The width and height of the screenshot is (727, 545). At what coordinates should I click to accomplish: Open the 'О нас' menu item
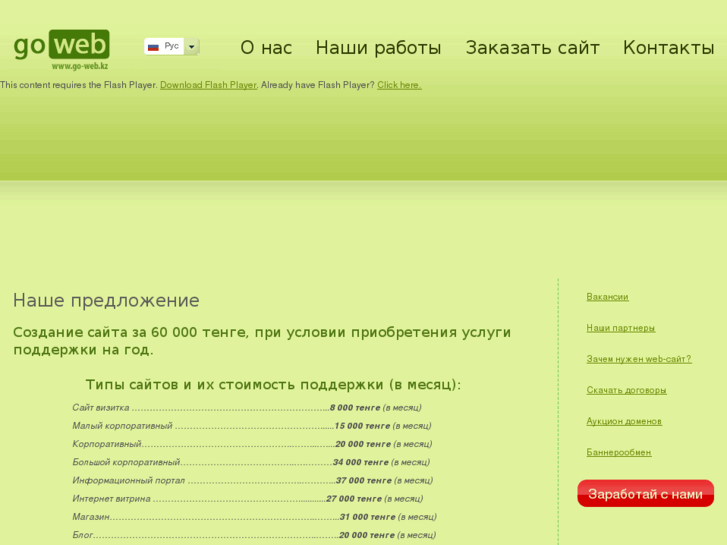(266, 47)
